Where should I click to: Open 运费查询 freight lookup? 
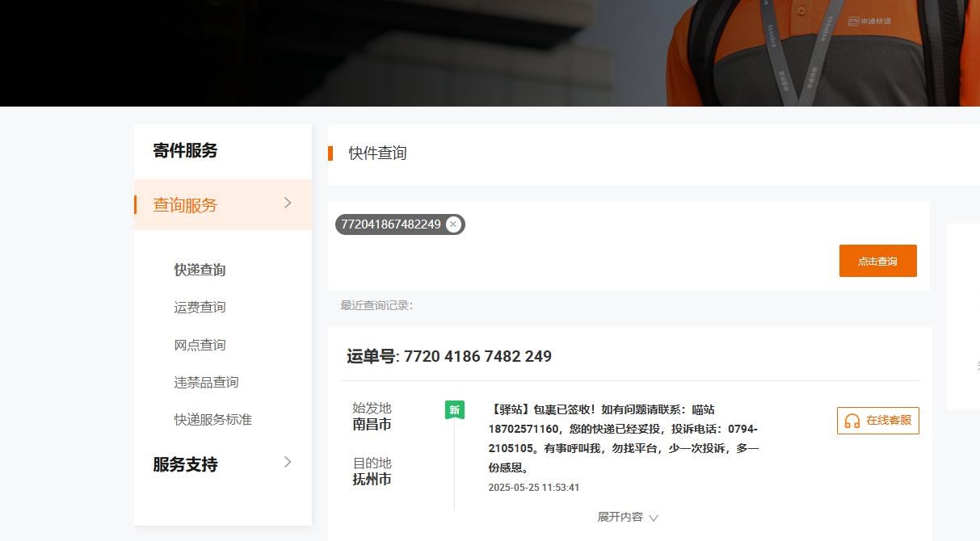(200, 307)
